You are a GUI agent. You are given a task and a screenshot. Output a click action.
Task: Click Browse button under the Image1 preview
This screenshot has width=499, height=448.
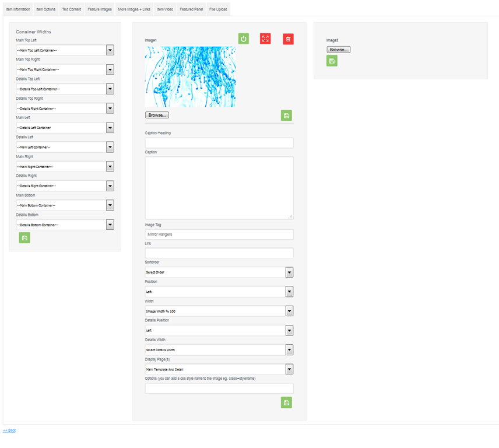pyautogui.click(x=157, y=115)
